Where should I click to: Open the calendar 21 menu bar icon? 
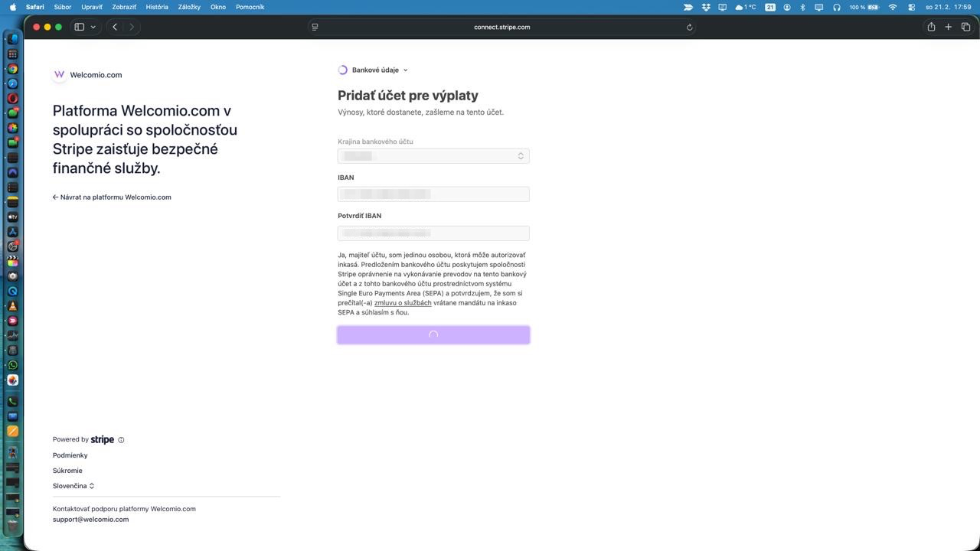(x=770, y=7)
